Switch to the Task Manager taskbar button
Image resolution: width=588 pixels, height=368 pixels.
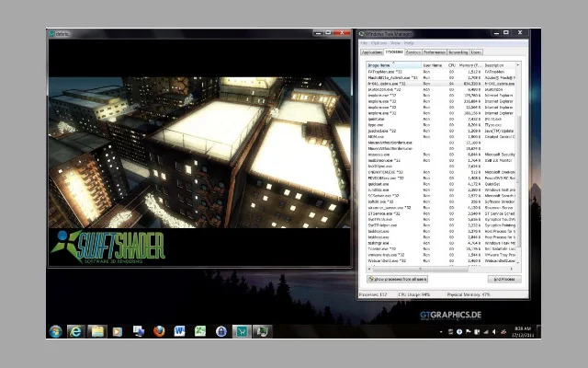point(262,331)
